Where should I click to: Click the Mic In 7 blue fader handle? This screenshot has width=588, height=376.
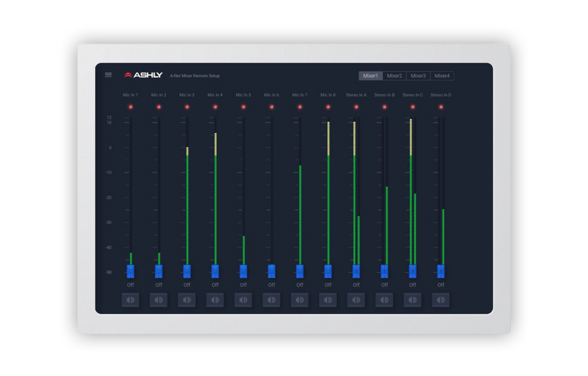click(300, 272)
